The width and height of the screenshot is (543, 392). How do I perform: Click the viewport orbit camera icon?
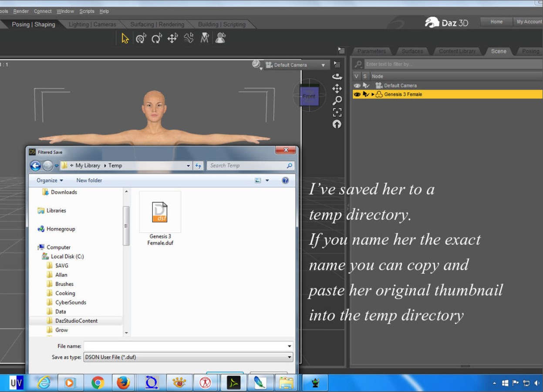[337, 77]
